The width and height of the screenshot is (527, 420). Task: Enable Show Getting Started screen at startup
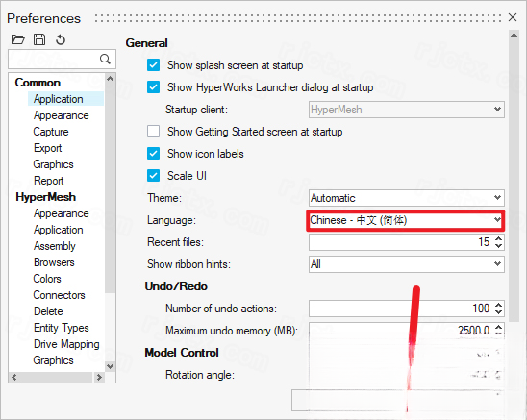(x=153, y=132)
